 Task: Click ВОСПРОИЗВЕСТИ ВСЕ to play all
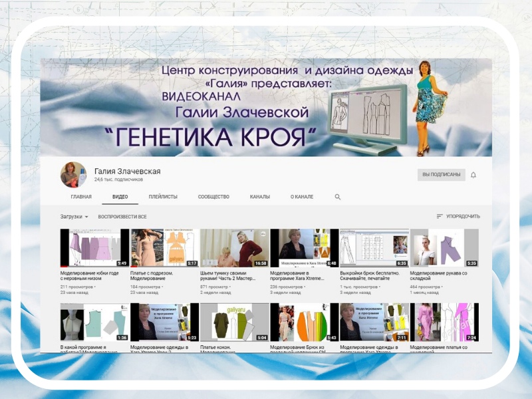122,217
